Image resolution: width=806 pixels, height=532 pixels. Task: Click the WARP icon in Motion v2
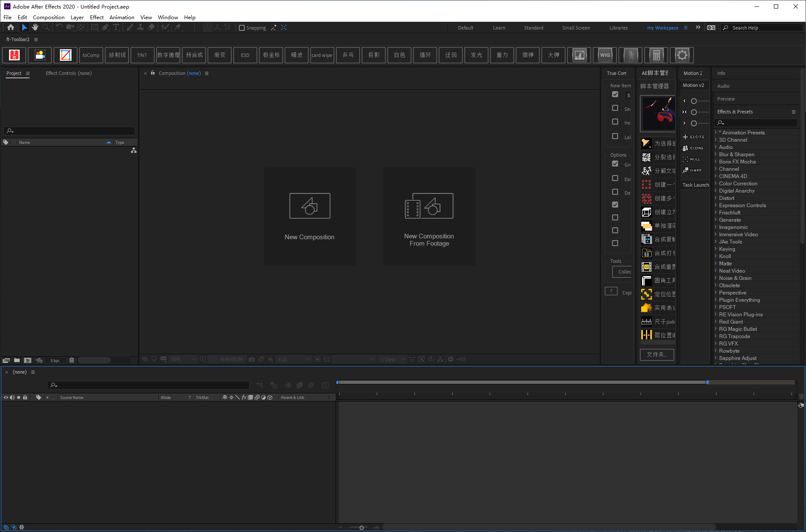coord(693,170)
